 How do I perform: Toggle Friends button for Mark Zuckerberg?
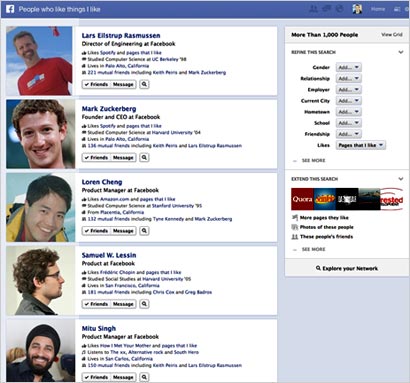point(96,157)
